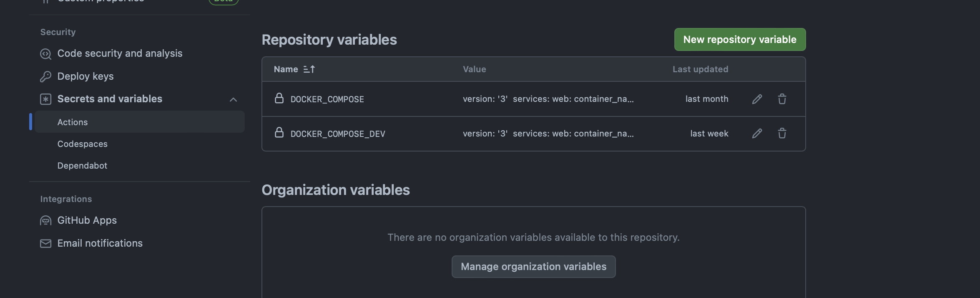Open the Codespaces secrets page
The image size is (980, 298).
click(x=83, y=144)
